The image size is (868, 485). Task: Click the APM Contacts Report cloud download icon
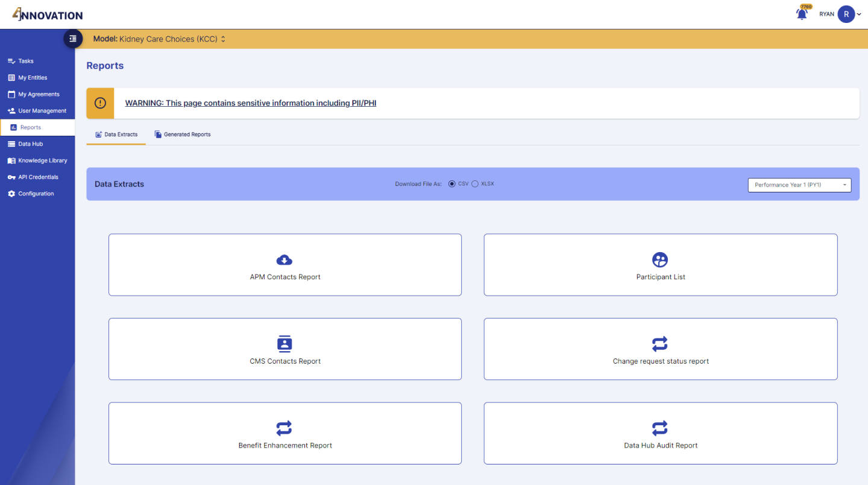point(285,260)
